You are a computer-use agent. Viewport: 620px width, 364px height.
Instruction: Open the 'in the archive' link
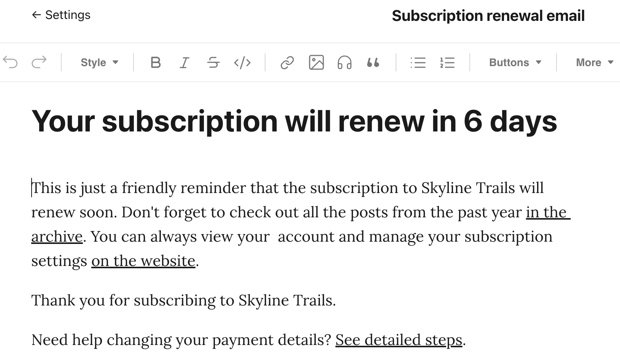(548, 212)
